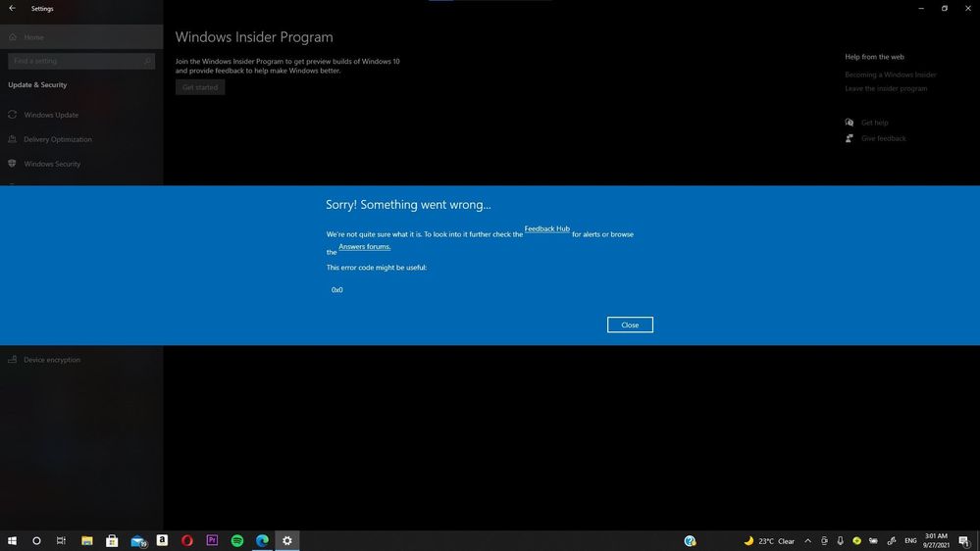The image size is (980, 551).
Task: Expand hidden system tray icons
Action: tap(807, 541)
